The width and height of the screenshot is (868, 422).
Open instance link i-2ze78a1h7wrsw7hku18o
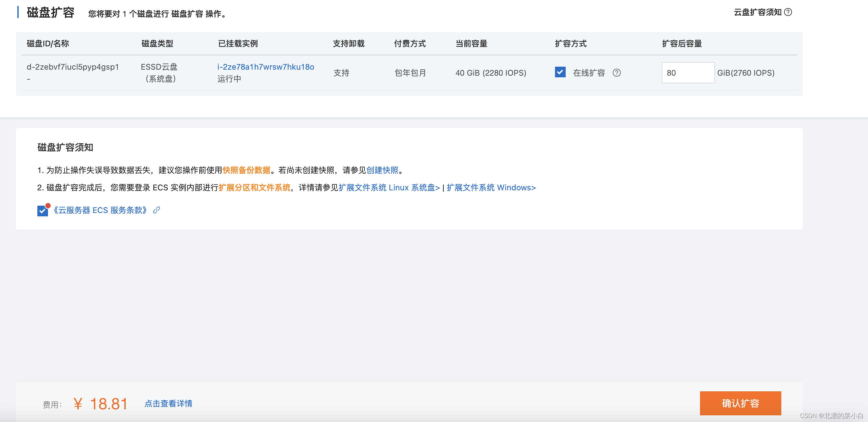coord(266,67)
